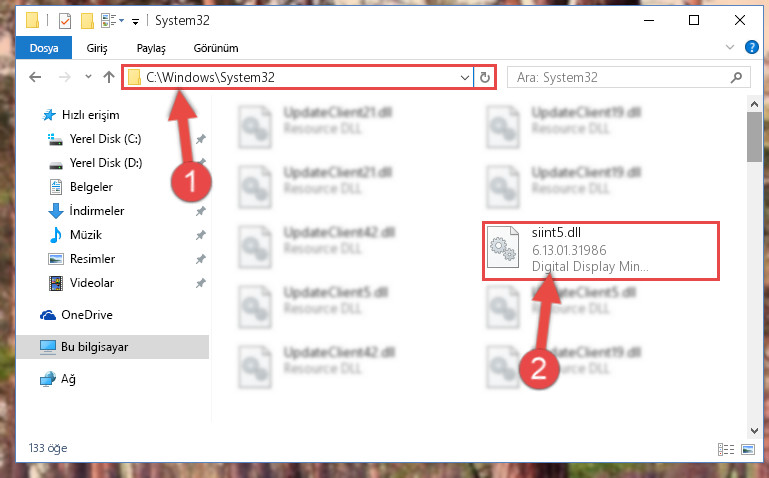
Task: Expand recent locations dropdown arrow
Action: point(88,76)
